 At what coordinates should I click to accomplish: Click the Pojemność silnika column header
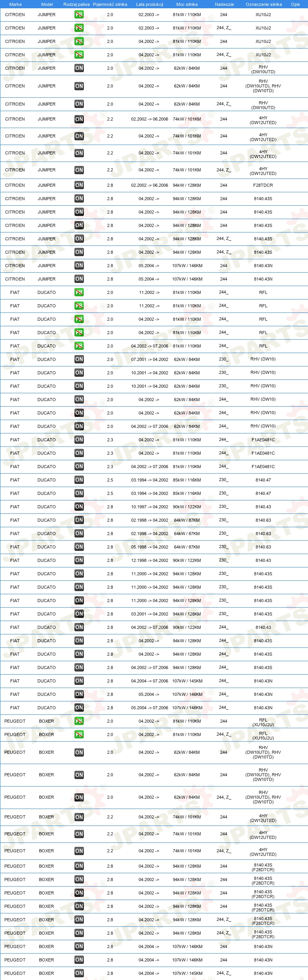[110, 4]
